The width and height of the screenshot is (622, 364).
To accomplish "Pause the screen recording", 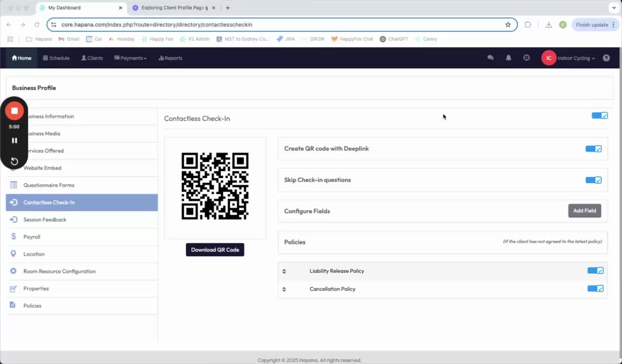I will pyautogui.click(x=14, y=141).
